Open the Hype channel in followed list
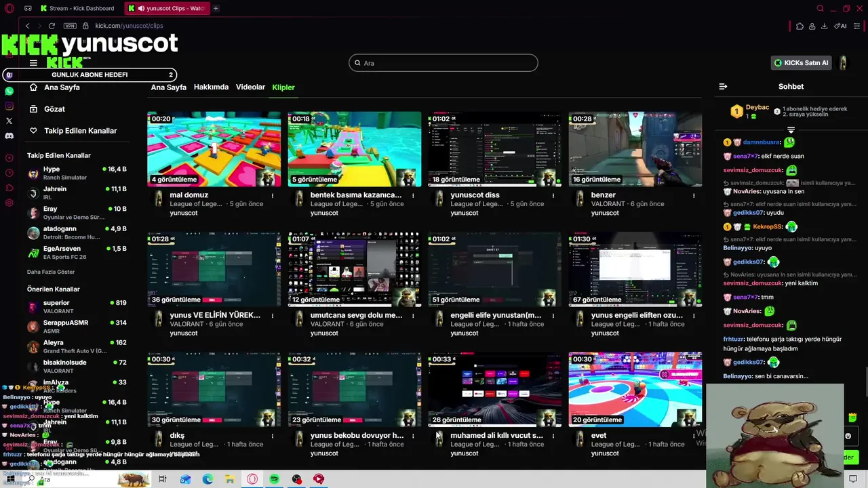The image size is (868, 488). pyautogui.click(x=77, y=174)
